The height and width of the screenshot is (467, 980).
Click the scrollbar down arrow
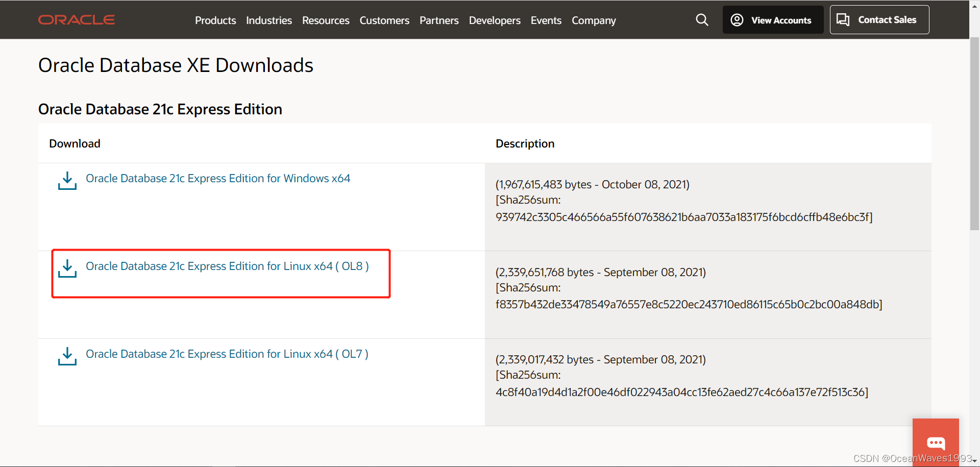pos(974,461)
